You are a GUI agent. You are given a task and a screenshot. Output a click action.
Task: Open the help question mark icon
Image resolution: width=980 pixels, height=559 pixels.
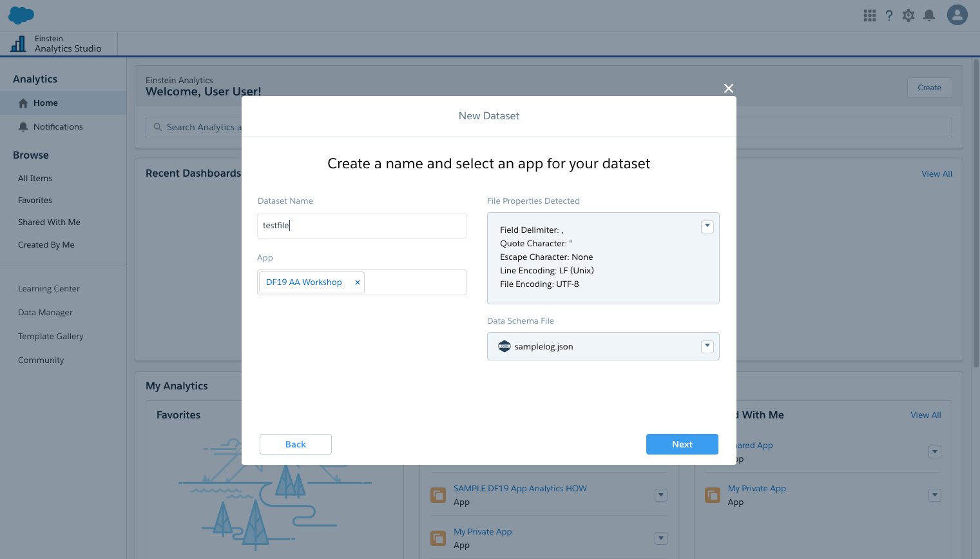889,15
